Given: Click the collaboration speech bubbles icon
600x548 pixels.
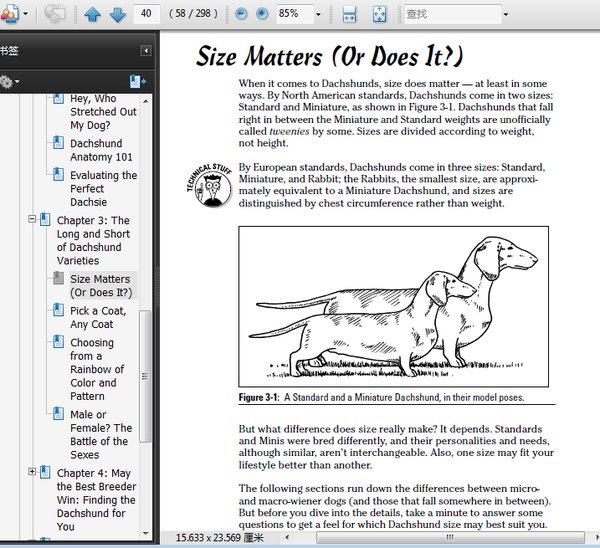Looking at the screenshot, I should point(56,14).
